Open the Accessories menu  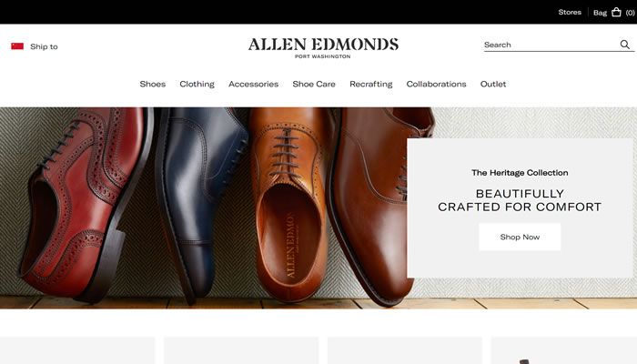(254, 84)
